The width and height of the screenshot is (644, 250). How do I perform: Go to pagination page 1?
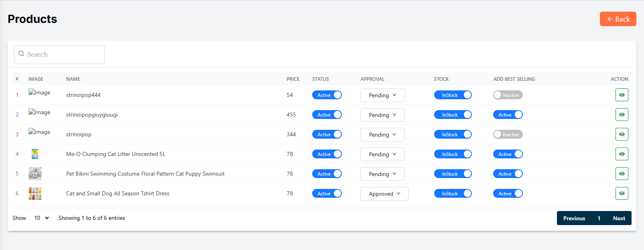click(599, 218)
